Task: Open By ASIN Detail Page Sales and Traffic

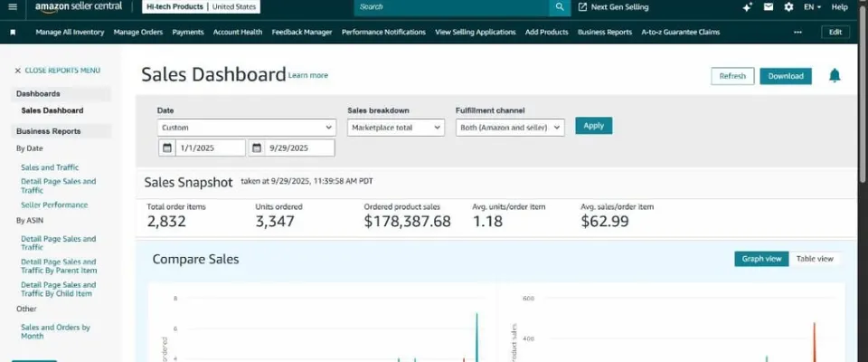Action: (x=58, y=243)
